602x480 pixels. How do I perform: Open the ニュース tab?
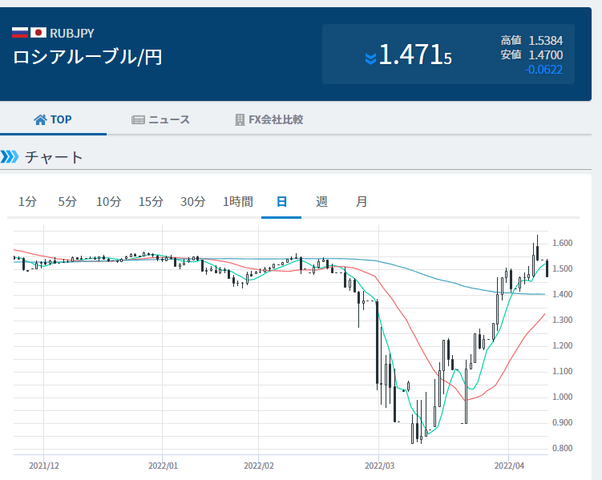tap(169, 120)
